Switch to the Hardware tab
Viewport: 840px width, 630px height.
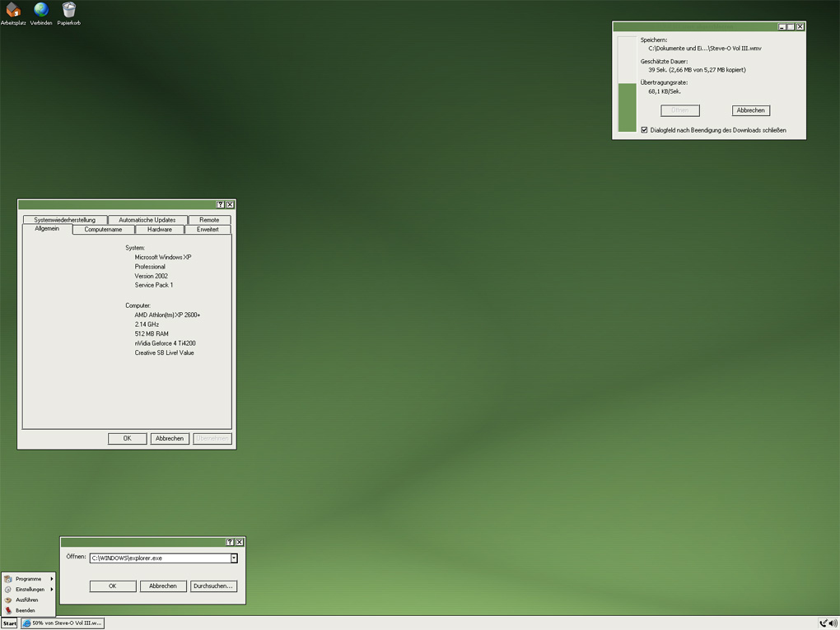pyautogui.click(x=160, y=230)
